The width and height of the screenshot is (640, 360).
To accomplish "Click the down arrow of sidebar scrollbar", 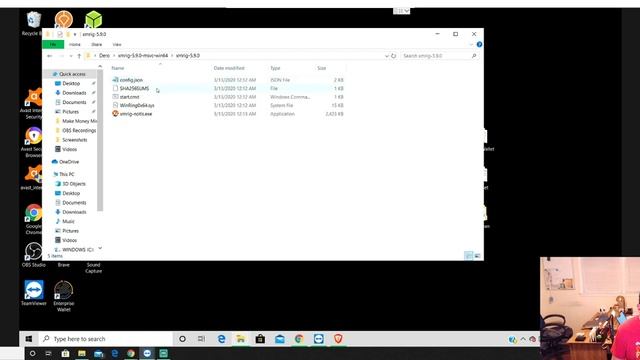I will (100, 248).
